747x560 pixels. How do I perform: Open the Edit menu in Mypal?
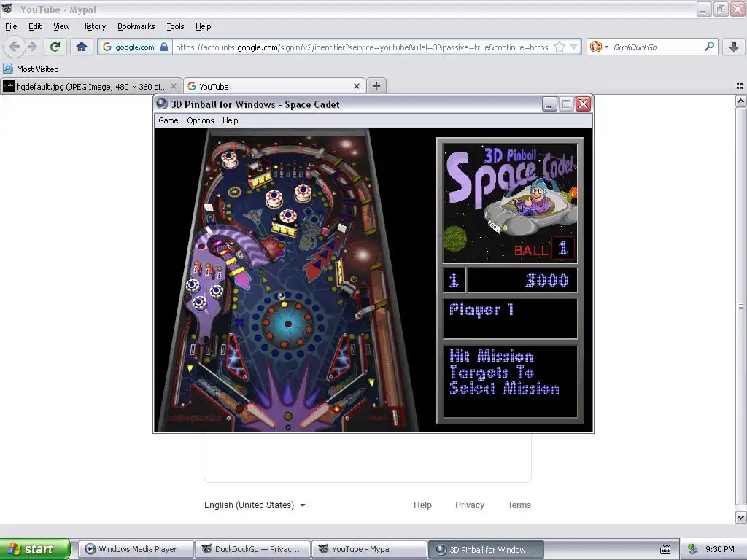[35, 26]
